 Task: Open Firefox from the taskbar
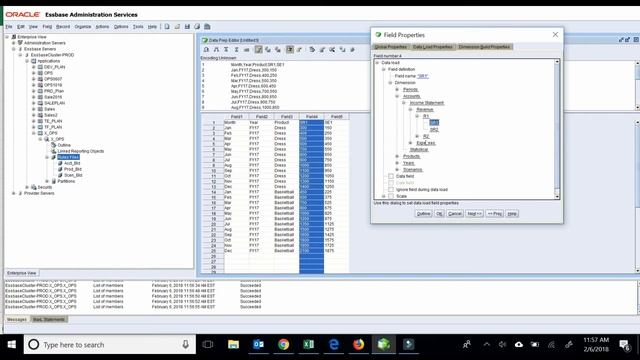(359, 344)
